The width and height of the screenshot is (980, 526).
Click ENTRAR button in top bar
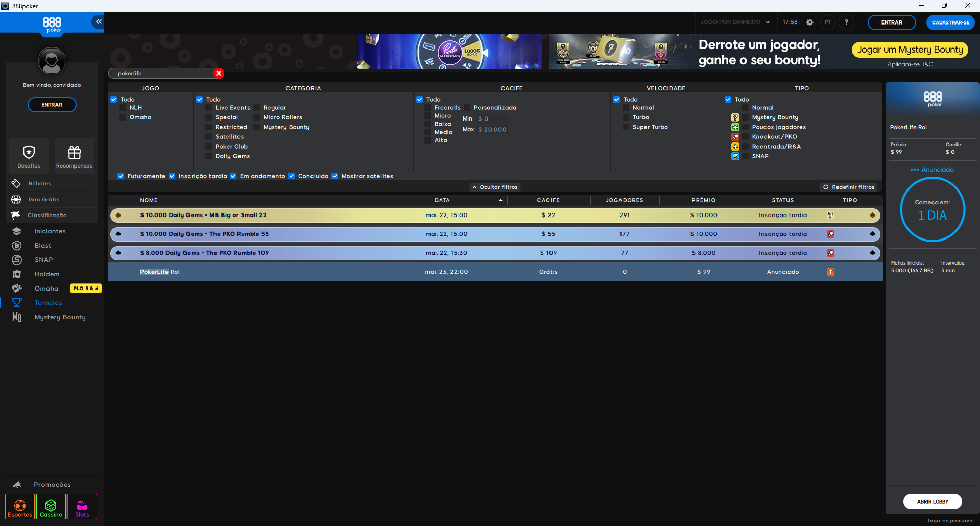pos(892,22)
